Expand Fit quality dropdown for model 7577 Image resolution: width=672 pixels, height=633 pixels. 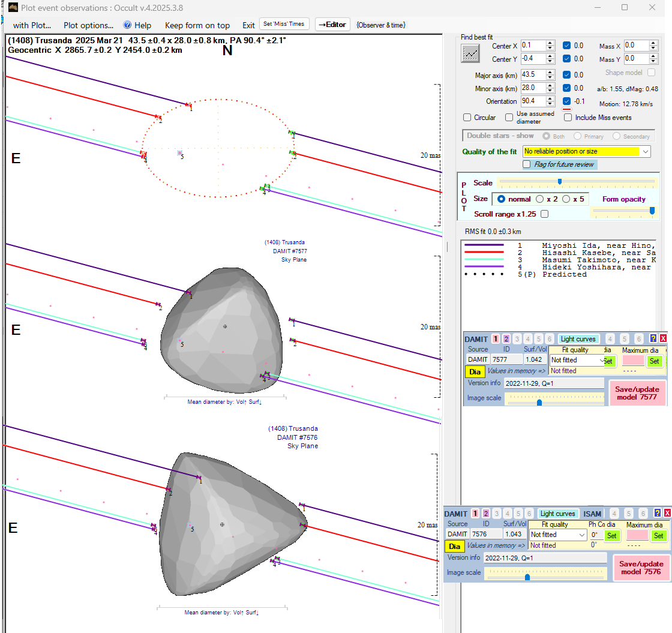click(x=602, y=361)
